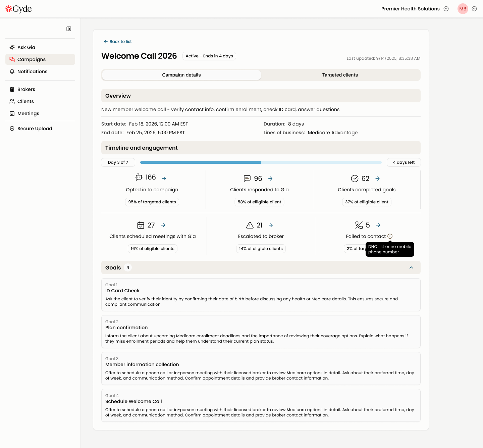483x448 pixels.
Task: Click the MB user avatar
Action: click(463, 9)
